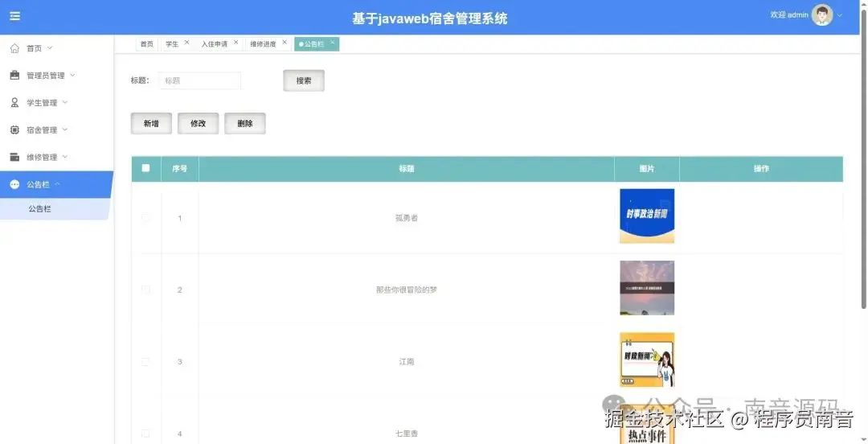Expand the 维修管理 chevron
This screenshot has width=868, height=444.
coord(65,157)
